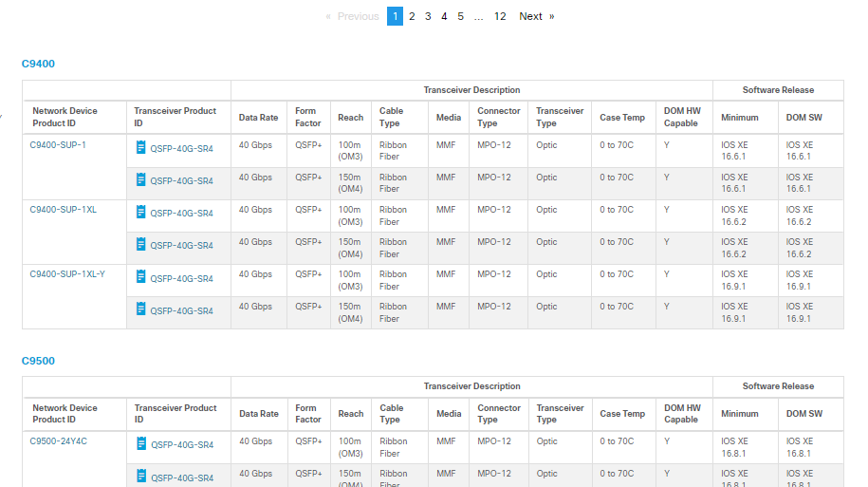Viewport: 868px width, 487px height.
Task: Open the C9500-24Y4C device link
Action: 58,441
